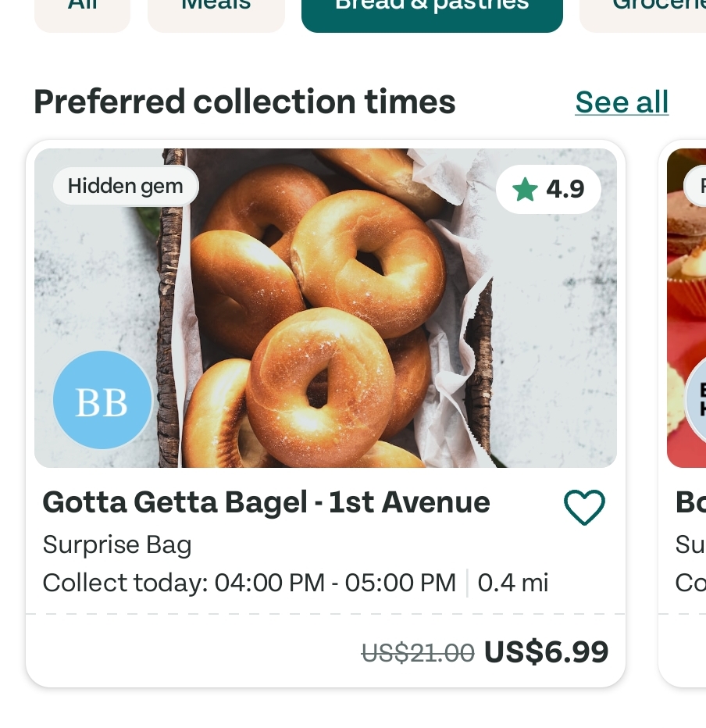The image size is (706, 728).
Task: Open the partially visible next store card
Action: (683, 413)
